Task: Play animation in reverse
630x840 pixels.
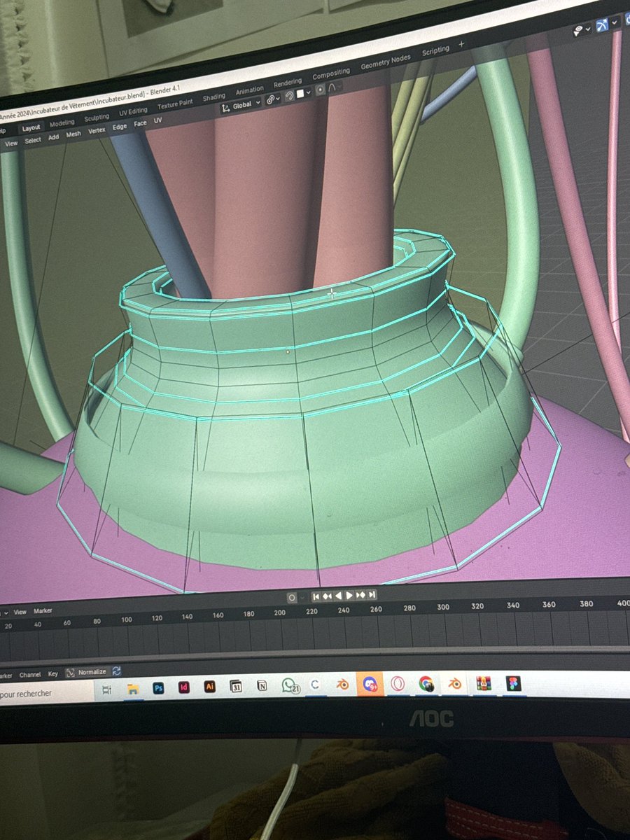Action: [338, 596]
